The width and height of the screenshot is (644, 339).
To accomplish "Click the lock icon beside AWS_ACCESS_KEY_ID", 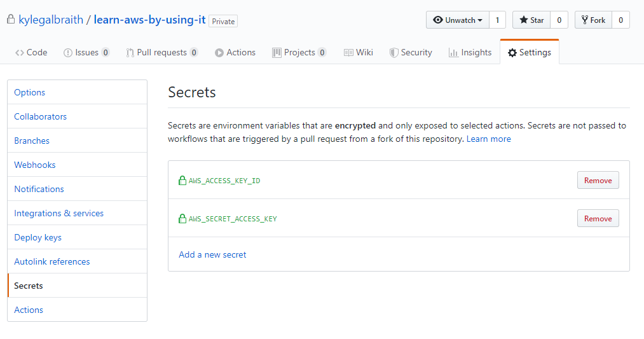I will coord(182,180).
